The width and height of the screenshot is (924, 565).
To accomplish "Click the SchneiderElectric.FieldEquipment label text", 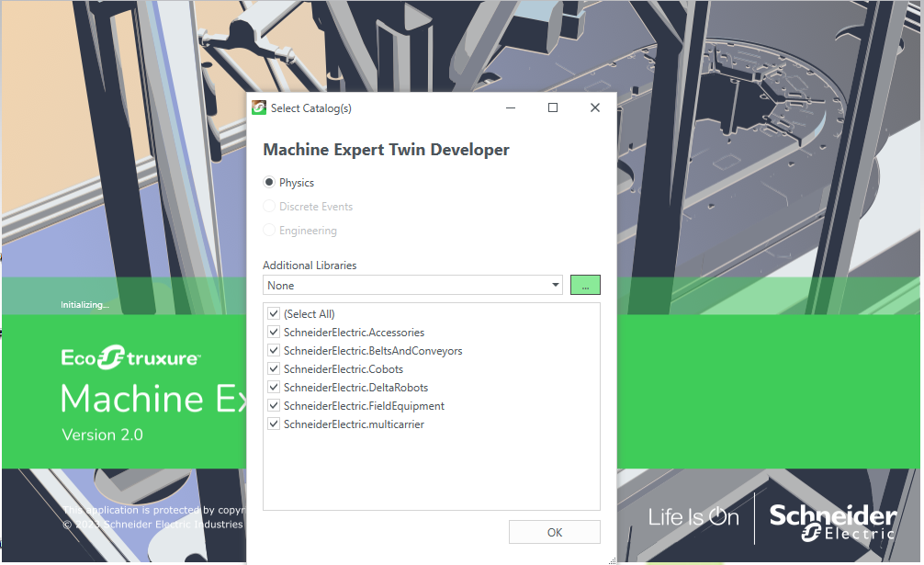I will [364, 406].
